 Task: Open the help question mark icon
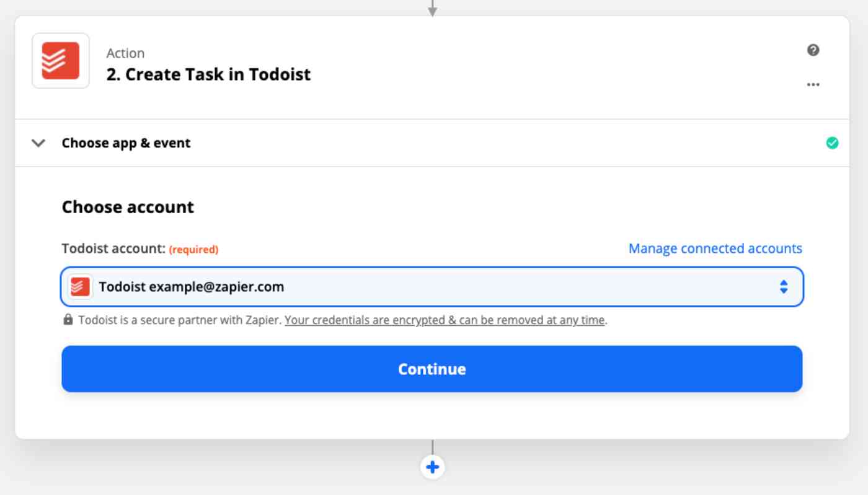pyautogui.click(x=813, y=50)
